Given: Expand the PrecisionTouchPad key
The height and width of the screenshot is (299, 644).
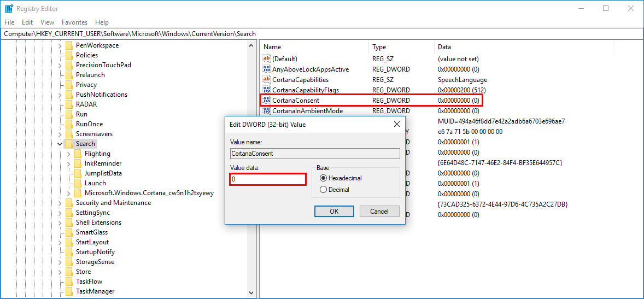Looking at the screenshot, I should point(60,65).
